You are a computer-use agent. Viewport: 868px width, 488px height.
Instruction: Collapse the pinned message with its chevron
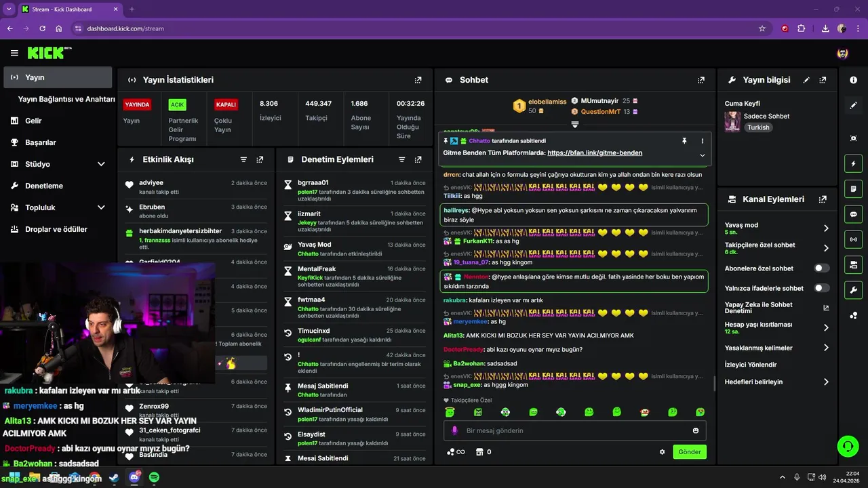pos(703,155)
